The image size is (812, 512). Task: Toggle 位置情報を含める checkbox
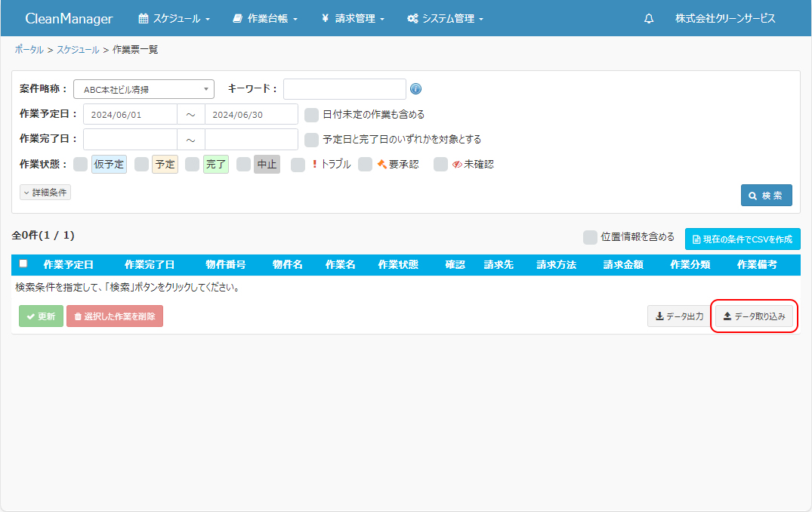[x=590, y=238]
